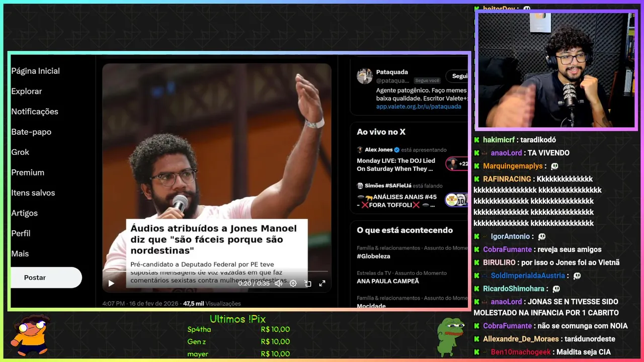Image resolution: width=644 pixels, height=362 pixels.
Task: Click the Pepe frog mascot image
Action: [x=450, y=336]
